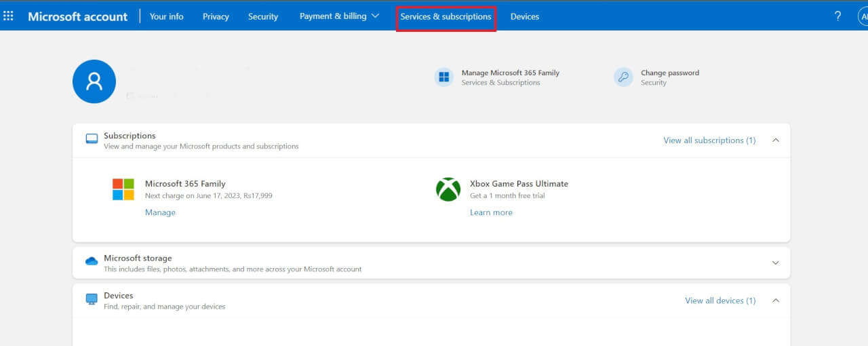Image resolution: width=868 pixels, height=346 pixels.
Task: Click the OneDrive cloud storage icon
Action: 92,261
